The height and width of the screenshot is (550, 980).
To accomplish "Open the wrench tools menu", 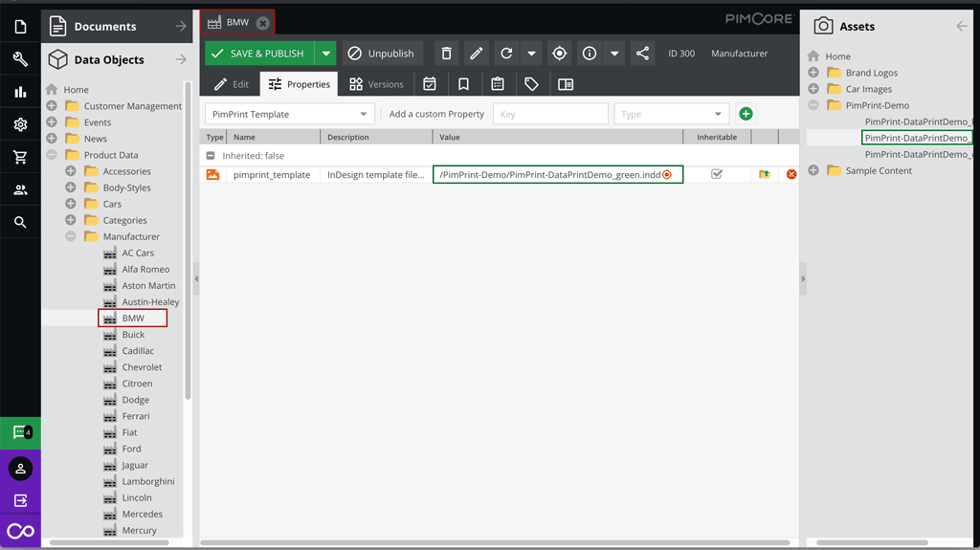I will coord(20,59).
